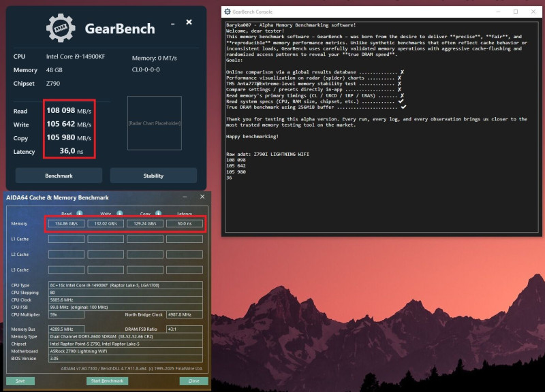The image size is (545, 392).
Task: Click the Radar Chart Placeholder box
Action: coord(155,123)
